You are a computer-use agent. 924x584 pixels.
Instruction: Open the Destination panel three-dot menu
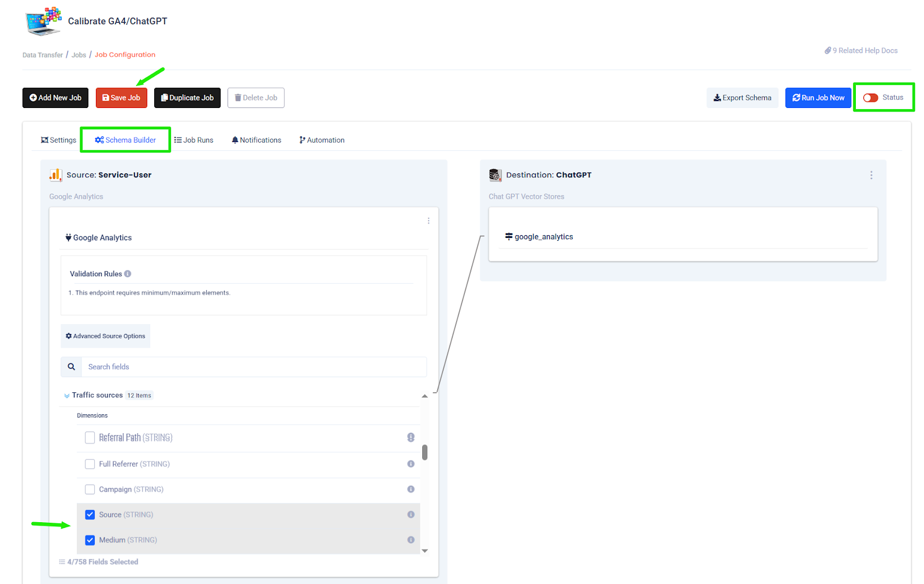pos(871,175)
